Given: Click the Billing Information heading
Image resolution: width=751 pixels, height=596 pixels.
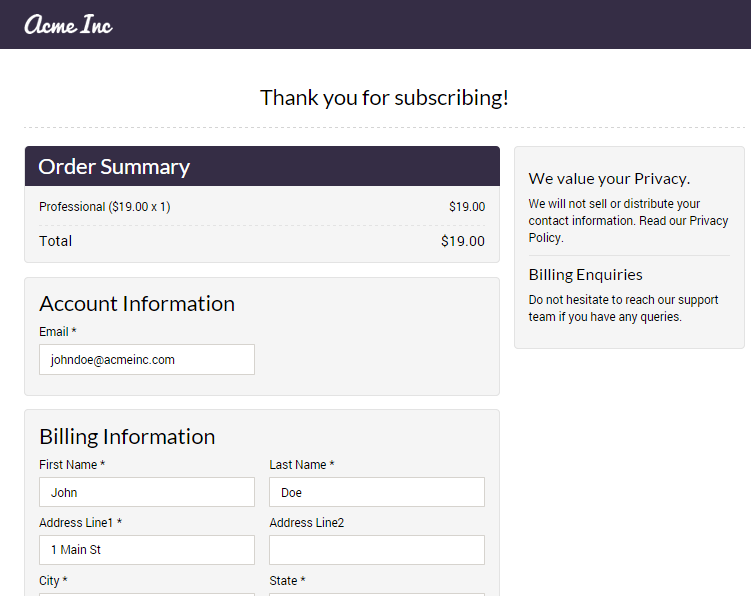Looking at the screenshot, I should click(x=127, y=437).
